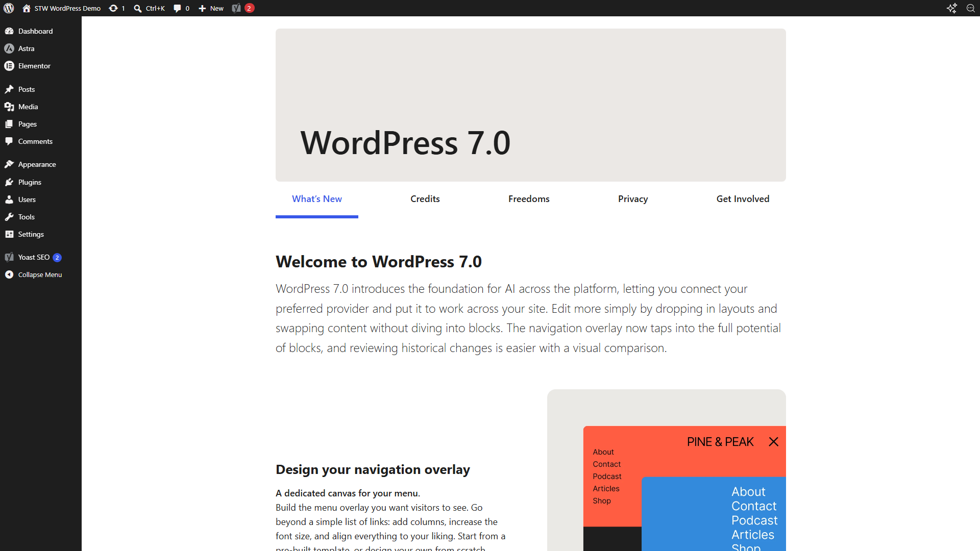
Task: View comments awaiting moderation in admin bar
Action: [182, 8]
